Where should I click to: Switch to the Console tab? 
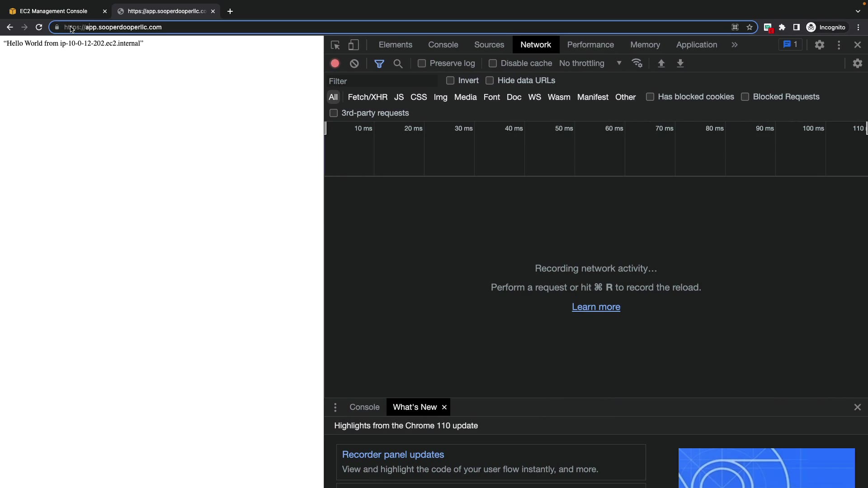pyautogui.click(x=443, y=45)
